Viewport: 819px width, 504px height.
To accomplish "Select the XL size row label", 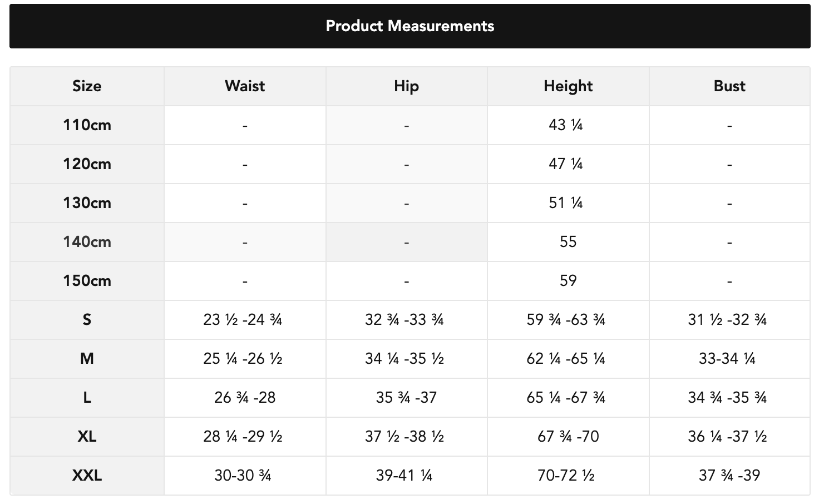I will [87, 437].
